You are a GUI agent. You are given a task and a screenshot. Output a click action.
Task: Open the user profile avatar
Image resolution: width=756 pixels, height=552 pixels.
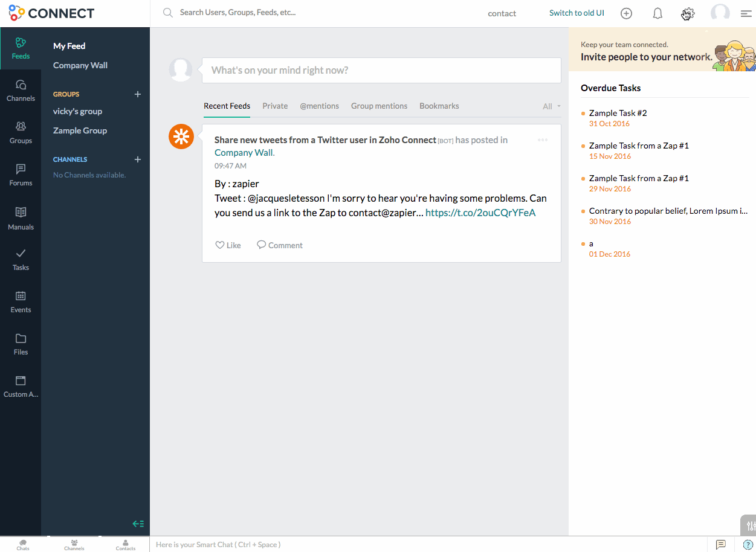click(720, 13)
